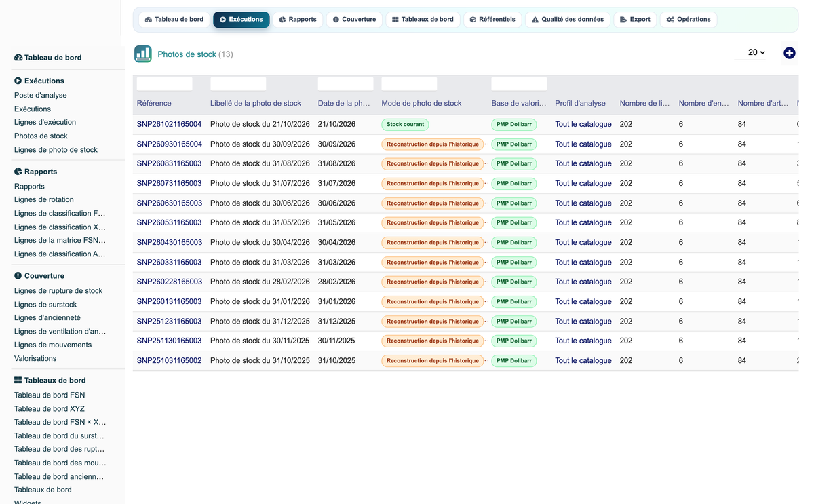Click the blue plus add-new icon
The height and width of the screenshot is (504, 814).
pyautogui.click(x=790, y=53)
